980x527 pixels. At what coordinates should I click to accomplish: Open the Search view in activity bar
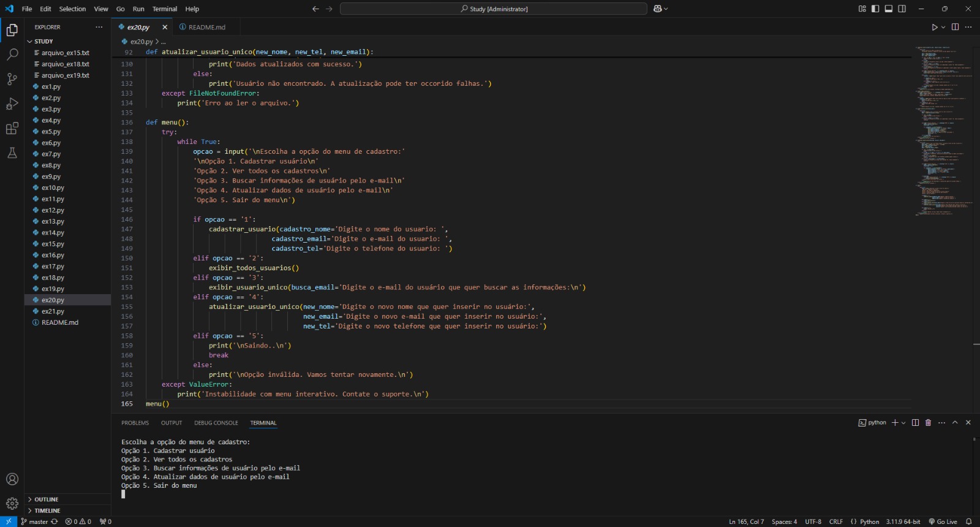click(x=12, y=55)
